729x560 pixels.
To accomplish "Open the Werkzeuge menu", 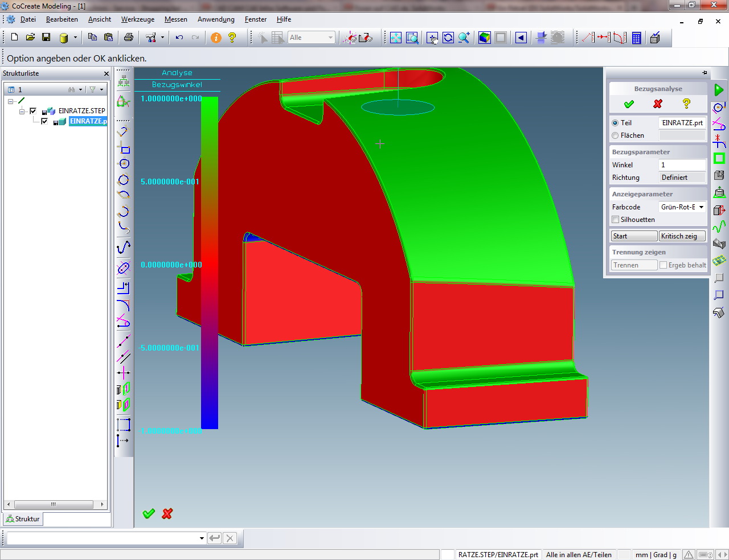I will [137, 19].
